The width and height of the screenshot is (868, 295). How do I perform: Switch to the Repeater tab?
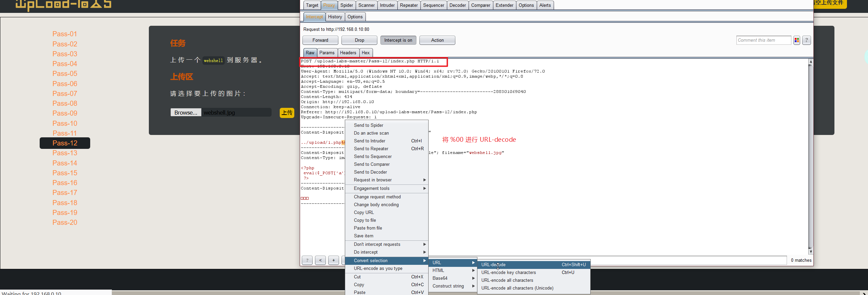point(409,5)
